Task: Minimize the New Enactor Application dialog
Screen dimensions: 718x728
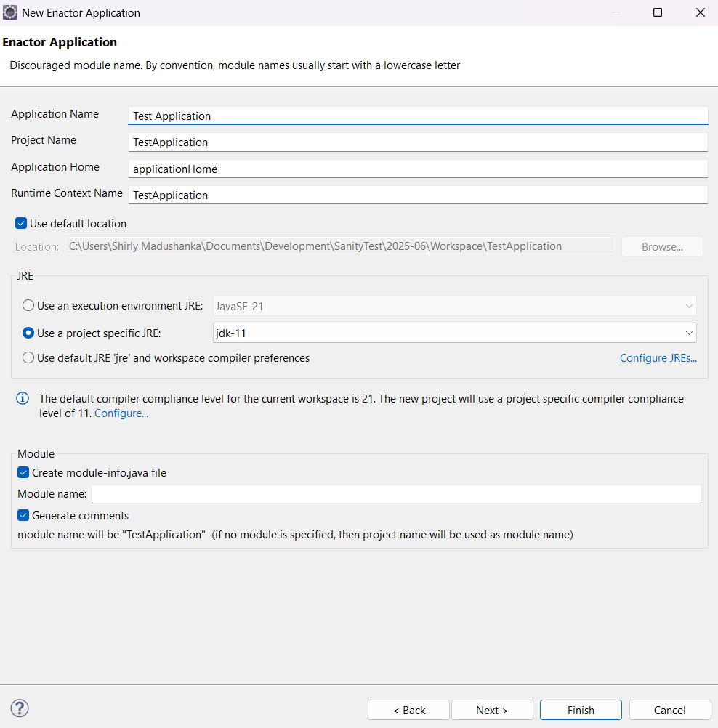Action: 614,12
